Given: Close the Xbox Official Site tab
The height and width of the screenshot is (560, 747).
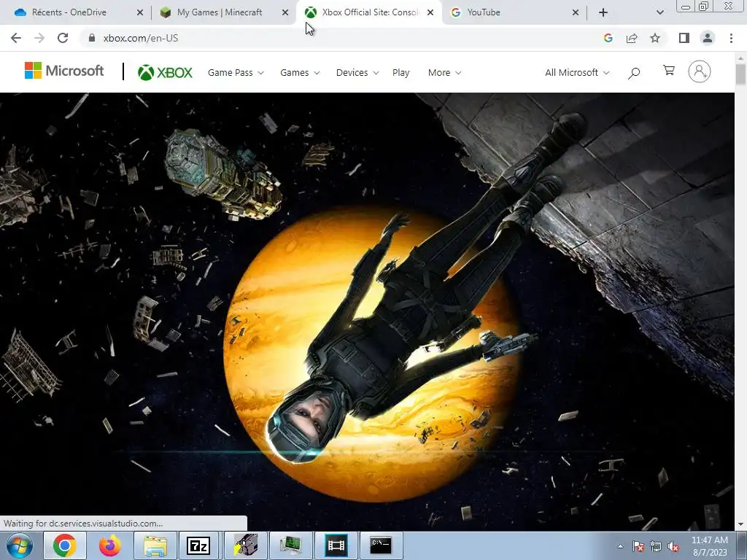Looking at the screenshot, I should (430, 12).
